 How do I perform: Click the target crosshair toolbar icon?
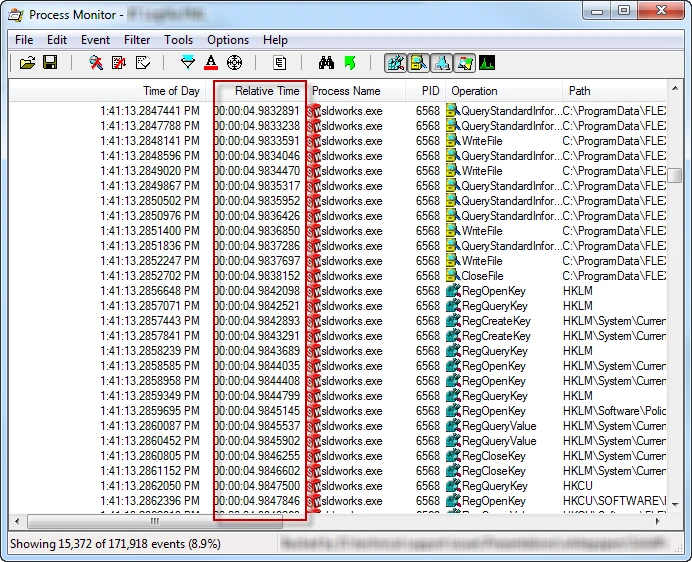(234, 63)
